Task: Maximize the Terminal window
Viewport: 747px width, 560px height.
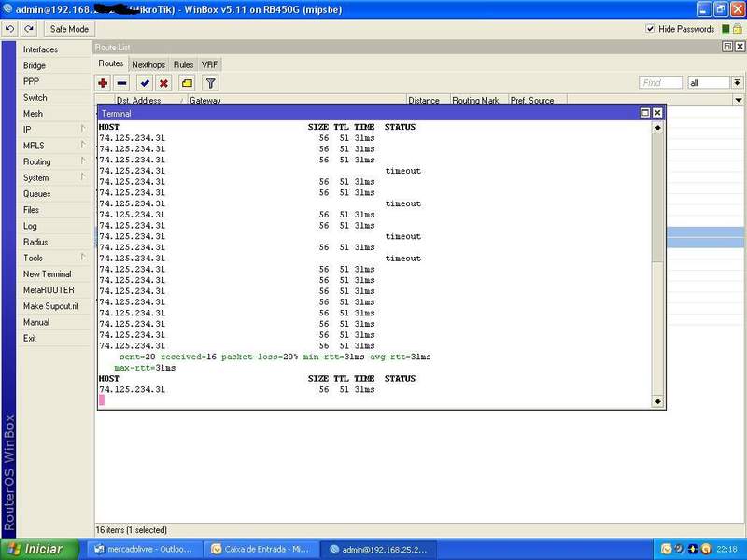Action: coord(645,113)
